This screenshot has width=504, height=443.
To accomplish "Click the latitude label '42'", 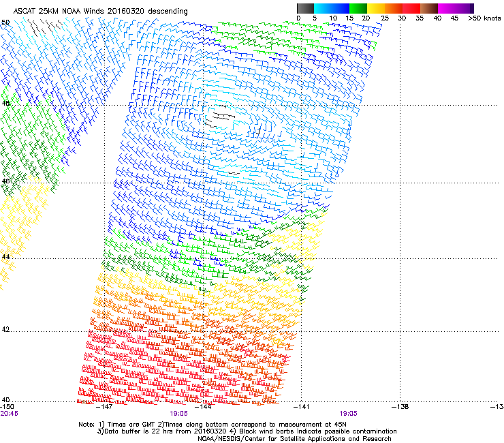I will tap(5, 329).
